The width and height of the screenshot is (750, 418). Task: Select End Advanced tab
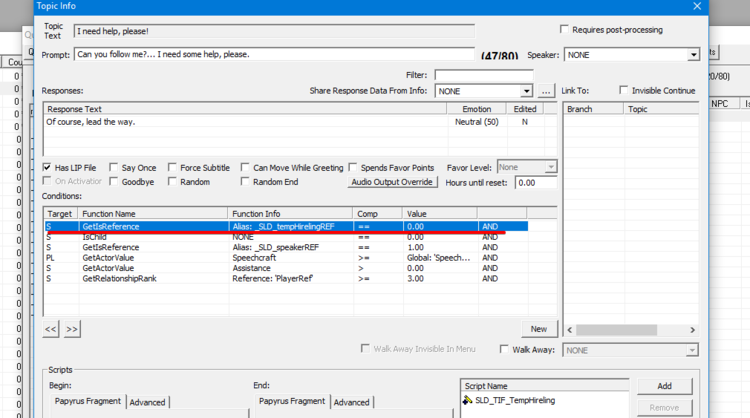pos(352,402)
